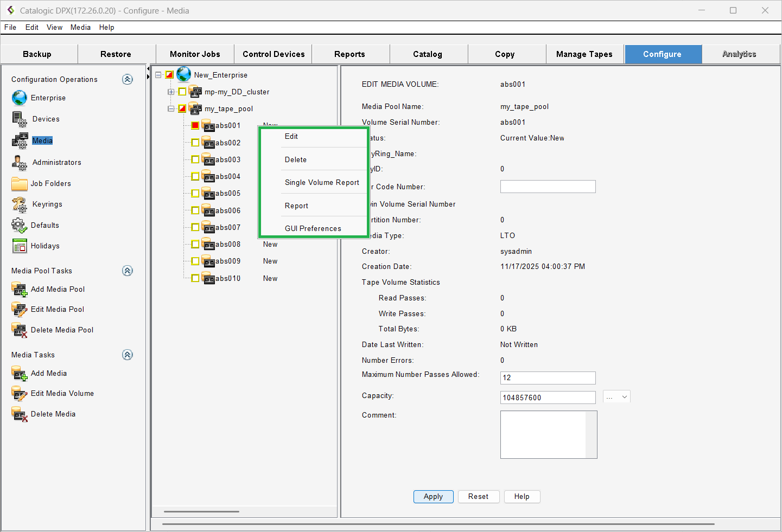
Task: Choose Single Volume Report from context menu
Action: pyautogui.click(x=322, y=182)
